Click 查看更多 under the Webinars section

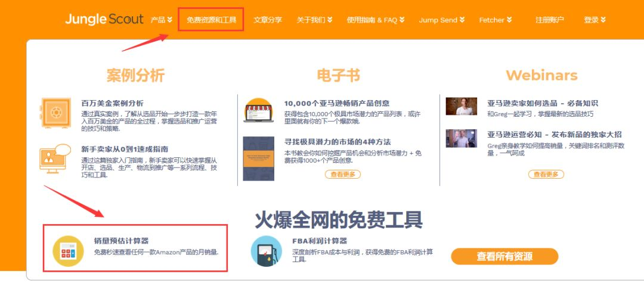click(x=546, y=174)
